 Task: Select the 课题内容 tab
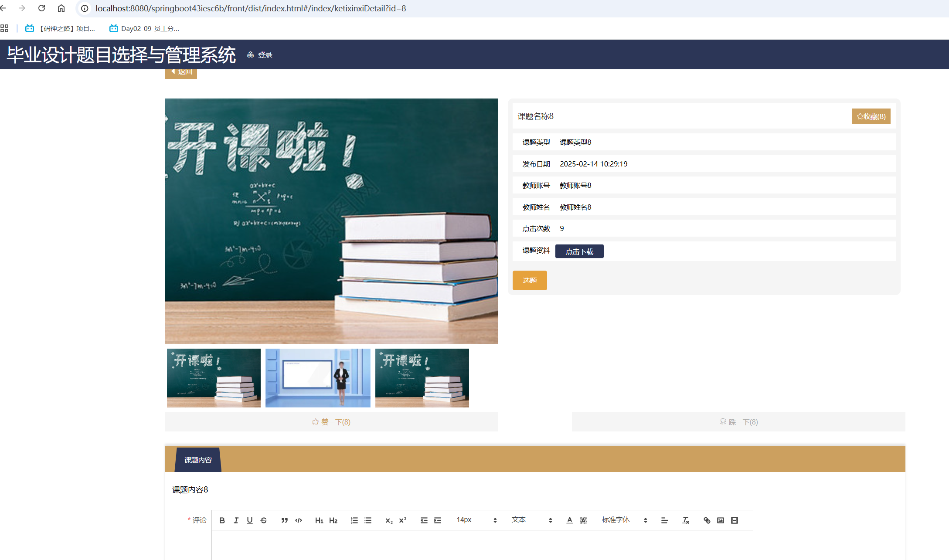pyautogui.click(x=198, y=460)
